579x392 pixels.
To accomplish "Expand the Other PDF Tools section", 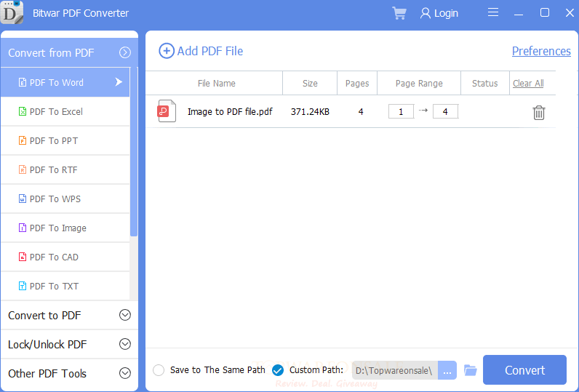I will [125, 373].
